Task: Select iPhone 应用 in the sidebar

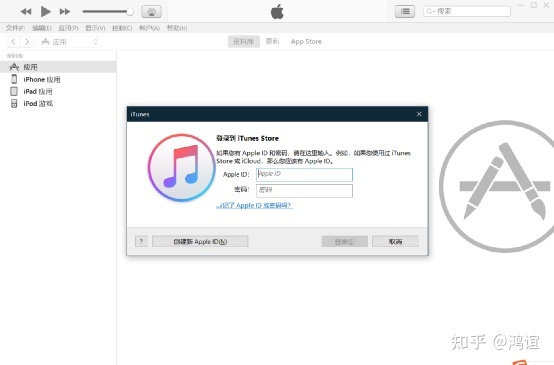Action: pyautogui.click(x=58, y=79)
